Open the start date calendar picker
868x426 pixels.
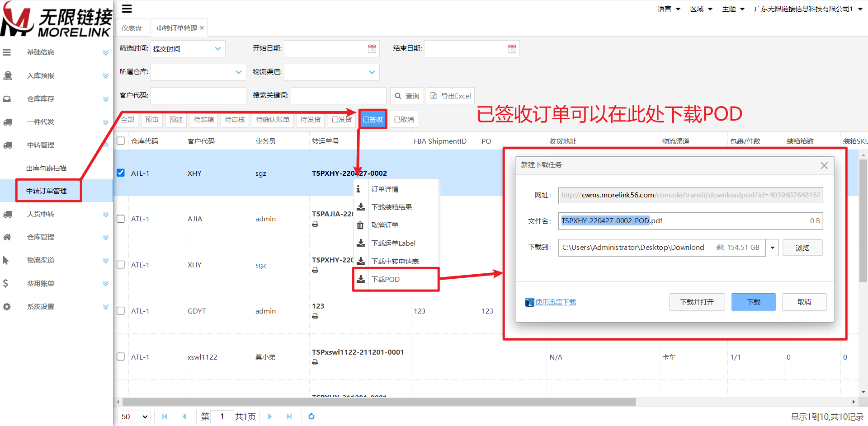(x=372, y=49)
